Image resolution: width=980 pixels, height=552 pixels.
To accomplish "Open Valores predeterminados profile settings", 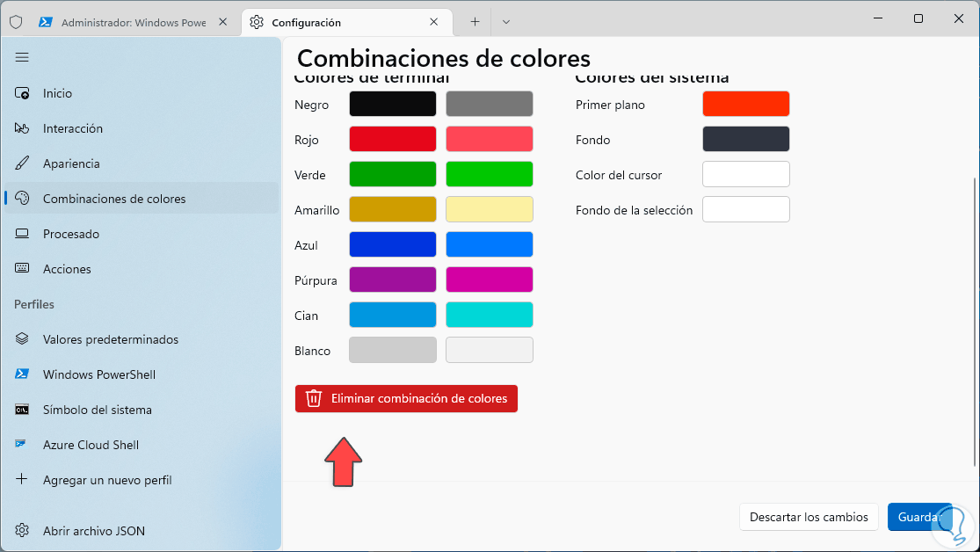I will (x=110, y=339).
